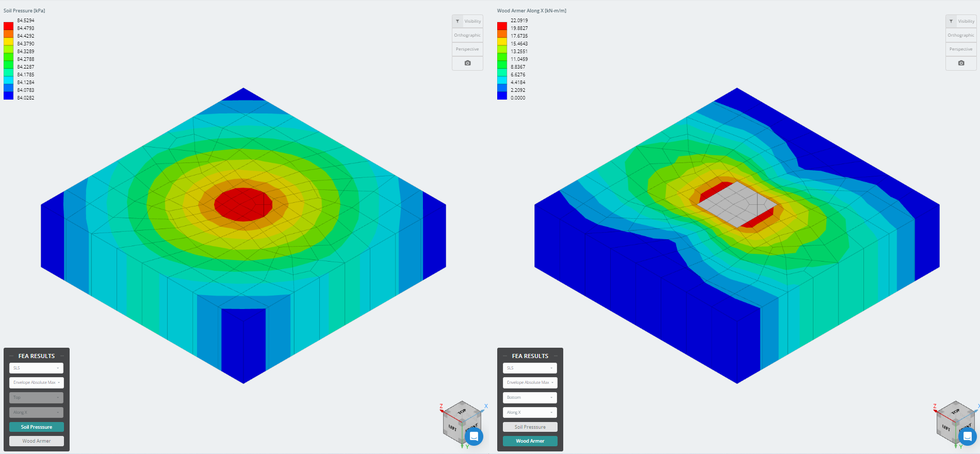Expand Envelope Absolute Max dropdown in right panel
Screen dimensions: 980x454
(530, 382)
